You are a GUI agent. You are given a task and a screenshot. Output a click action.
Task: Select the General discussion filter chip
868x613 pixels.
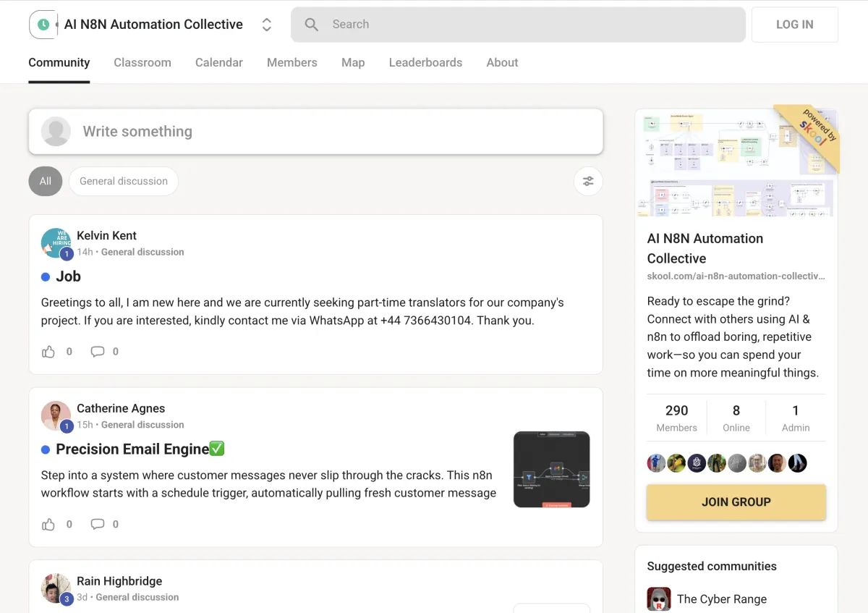(x=124, y=181)
